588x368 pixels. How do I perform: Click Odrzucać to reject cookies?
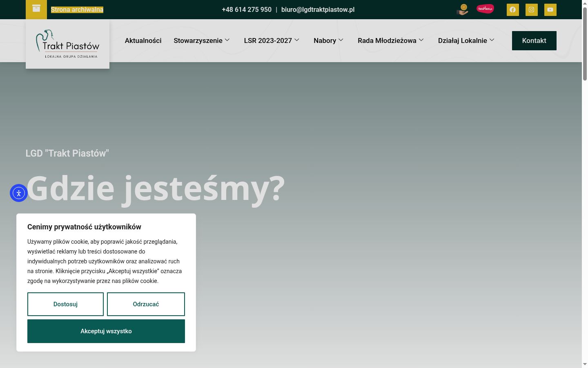pos(146,304)
